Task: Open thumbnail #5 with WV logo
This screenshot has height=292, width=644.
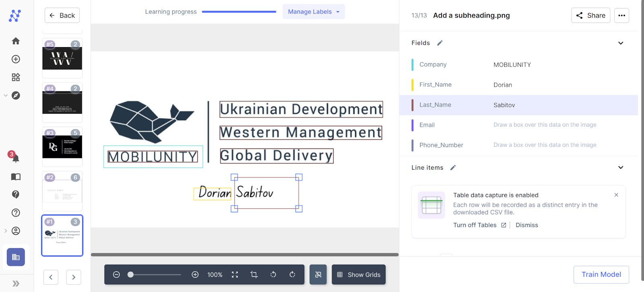Action: [x=62, y=58]
